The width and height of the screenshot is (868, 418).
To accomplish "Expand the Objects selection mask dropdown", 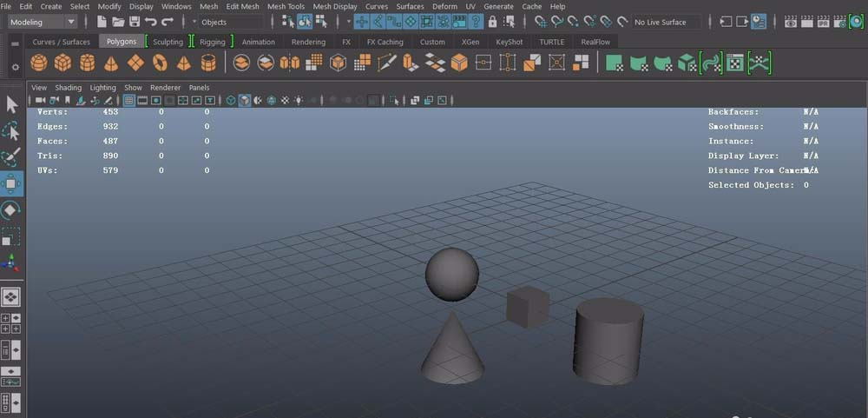I will 227,22.
